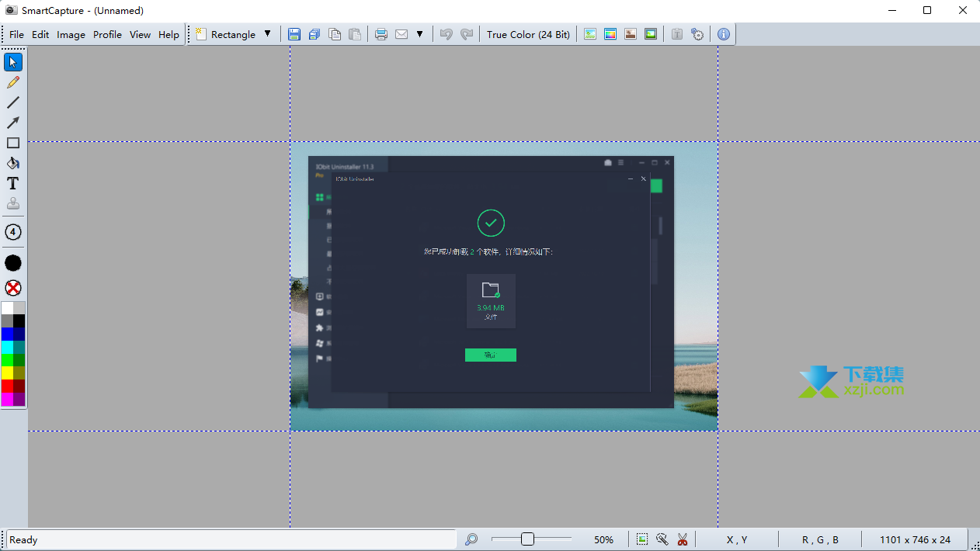Pick the bright red color swatch
This screenshot has height=551, width=980.
pyautogui.click(x=7, y=386)
